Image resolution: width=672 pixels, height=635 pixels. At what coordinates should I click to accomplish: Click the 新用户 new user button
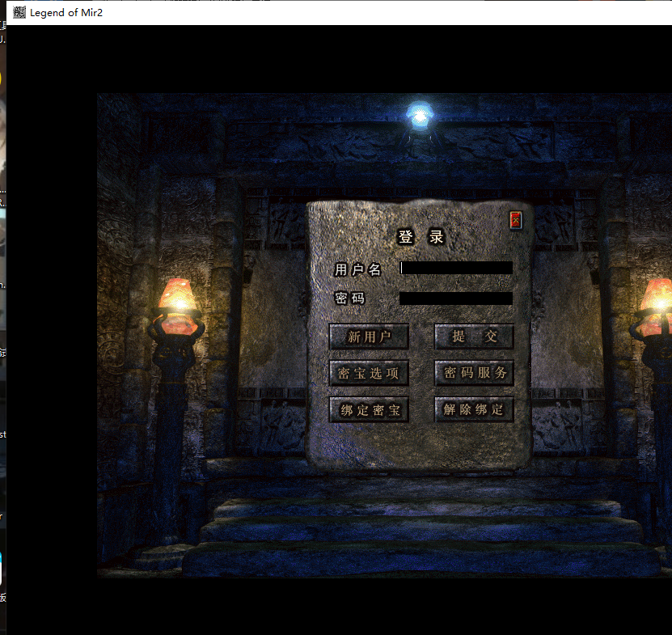pyautogui.click(x=369, y=337)
